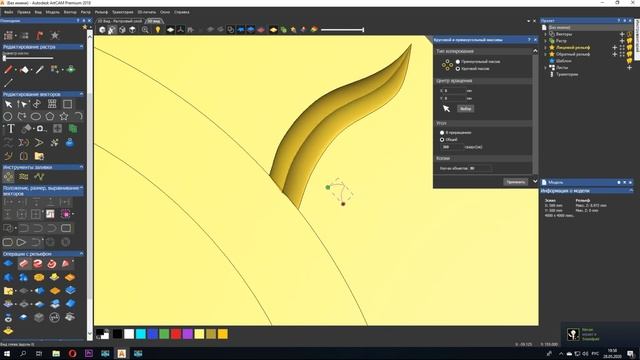Collapse the relief operations section
This screenshot has height=360, width=640.
[81, 253]
